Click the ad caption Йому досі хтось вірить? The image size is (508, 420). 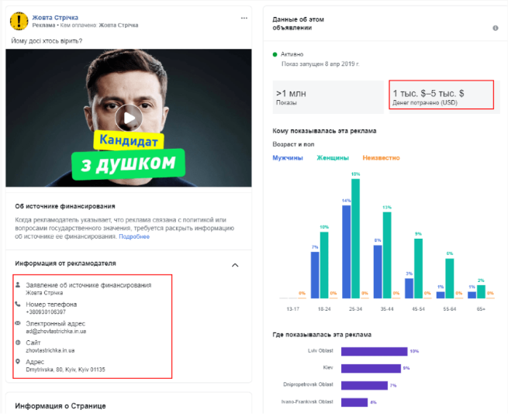[47, 41]
